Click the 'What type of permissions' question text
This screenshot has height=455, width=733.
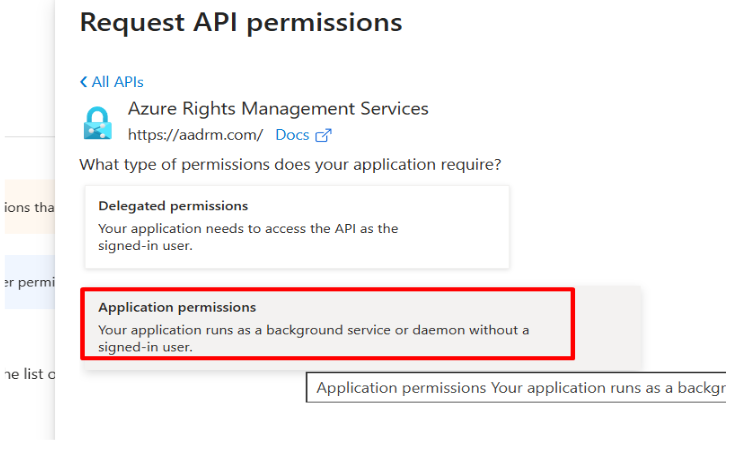click(290, 164)
